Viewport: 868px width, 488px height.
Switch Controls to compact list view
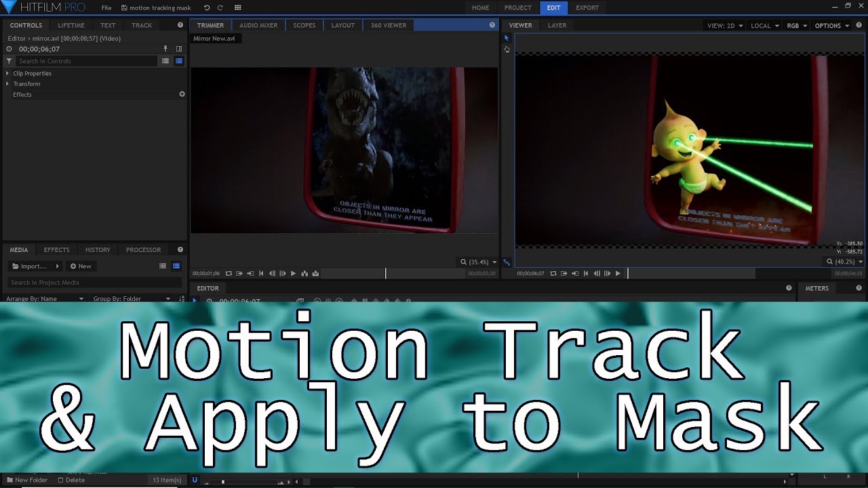(x=165, y=61)
